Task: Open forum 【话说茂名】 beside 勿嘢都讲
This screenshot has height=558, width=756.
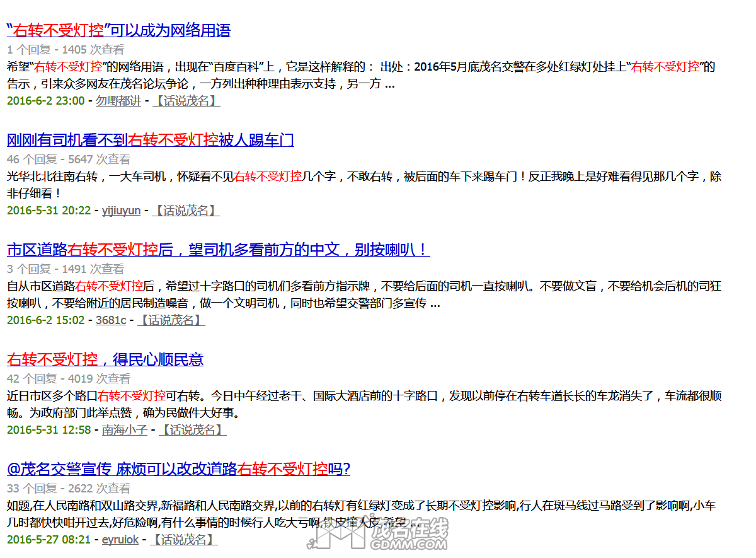Action: point(185,100)
